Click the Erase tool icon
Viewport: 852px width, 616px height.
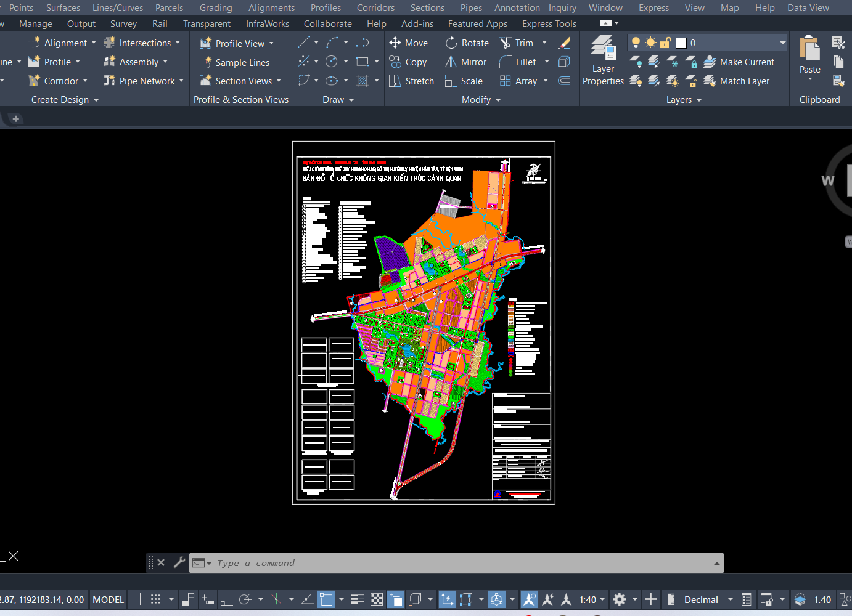pyautogui.click(x=564, y=43)
